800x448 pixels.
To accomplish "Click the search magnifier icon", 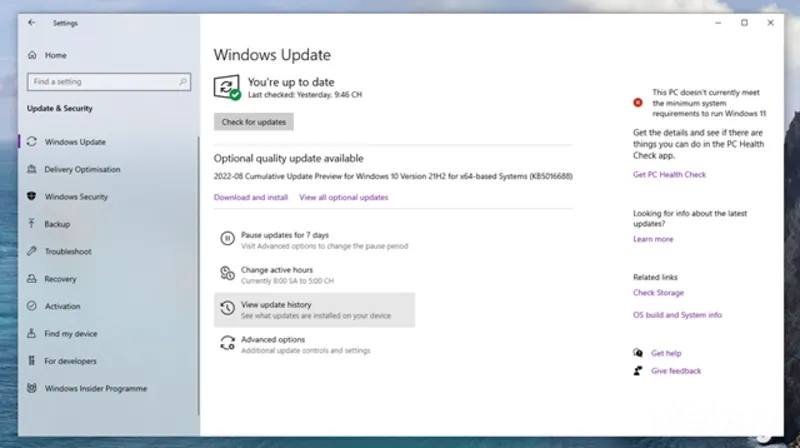I will [183, 82].
